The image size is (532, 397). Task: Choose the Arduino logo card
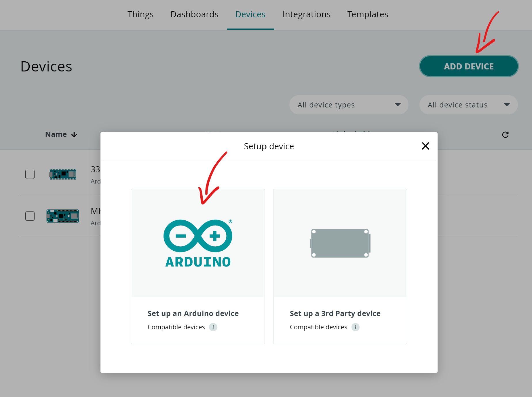click(198, 243)
